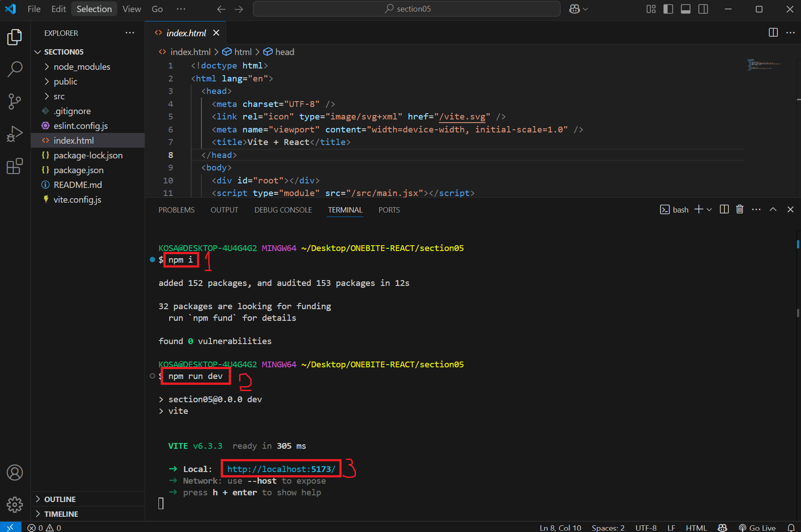
Task: Click the section05 command center search box
Action: [x=407, y=9]
